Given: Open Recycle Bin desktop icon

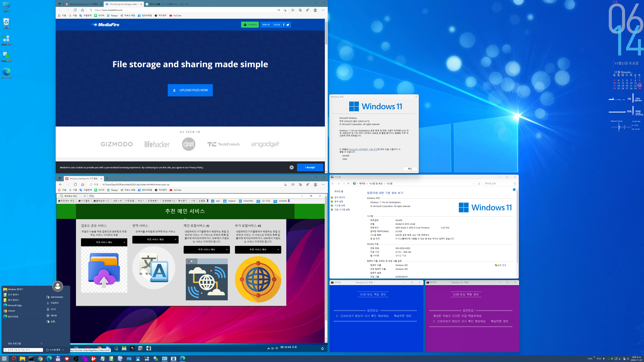Looking at the screenshot, I should click(6, 23).
